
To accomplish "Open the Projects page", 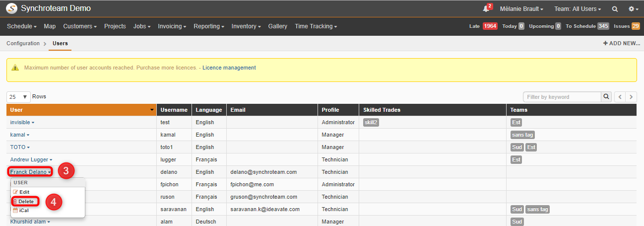I will click(115, 26).
